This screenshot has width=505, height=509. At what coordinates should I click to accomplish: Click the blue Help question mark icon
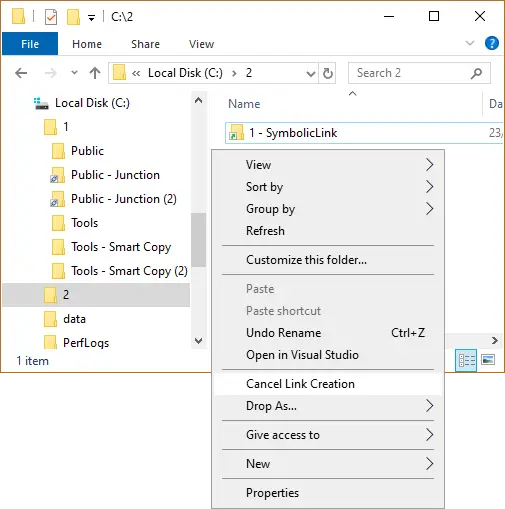(x=492, y=43)
